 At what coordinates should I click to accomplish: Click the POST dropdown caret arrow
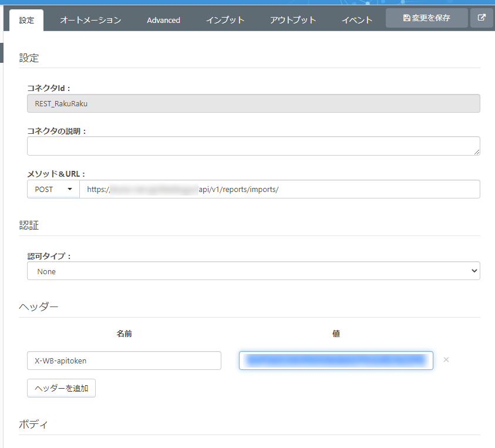tap(70, 189)
